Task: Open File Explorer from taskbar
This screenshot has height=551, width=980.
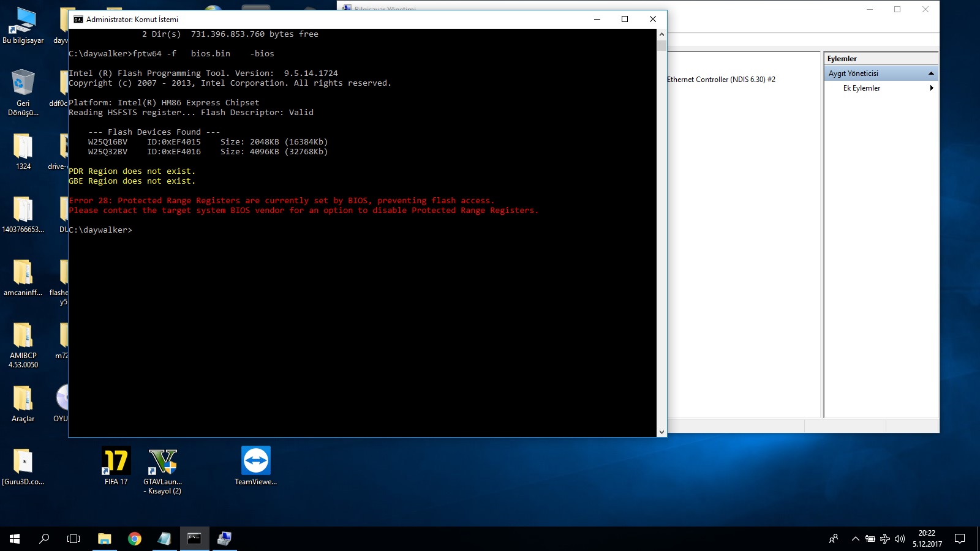Action: point(105,539)
